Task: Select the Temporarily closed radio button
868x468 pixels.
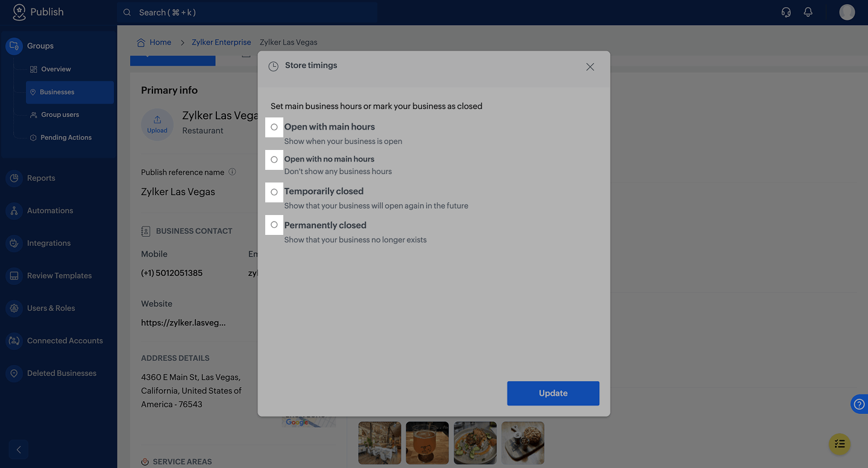Action: coord(274,192)
